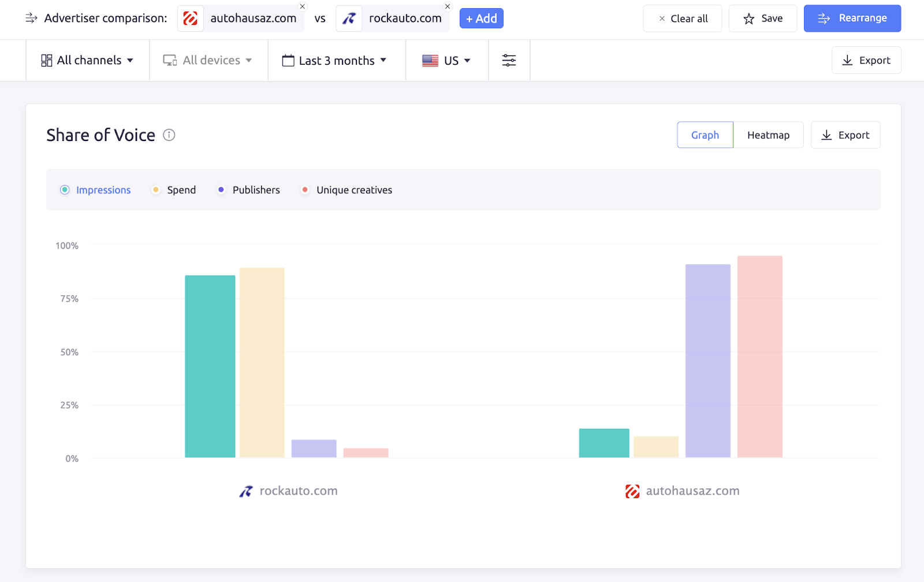Switch to the Graph view tab

705,135
